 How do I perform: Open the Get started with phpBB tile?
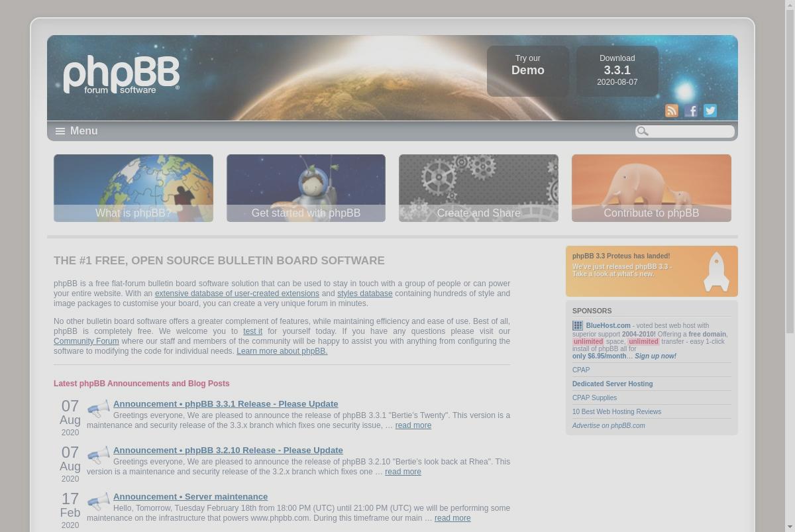306,188
